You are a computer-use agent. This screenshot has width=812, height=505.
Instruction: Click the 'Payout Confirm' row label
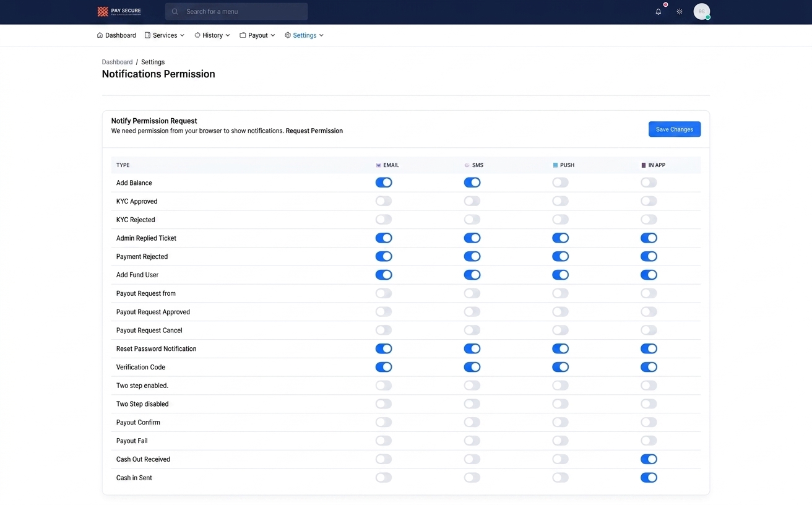138,423
